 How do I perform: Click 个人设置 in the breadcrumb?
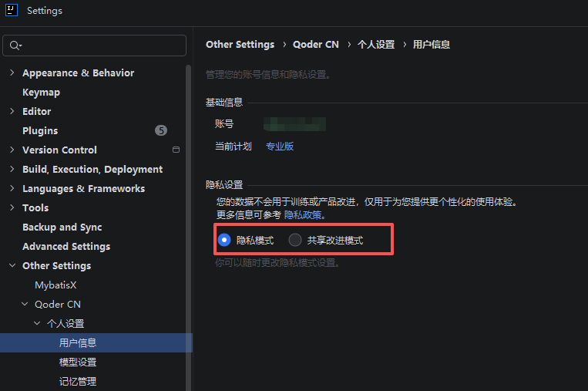coord(376,45)
